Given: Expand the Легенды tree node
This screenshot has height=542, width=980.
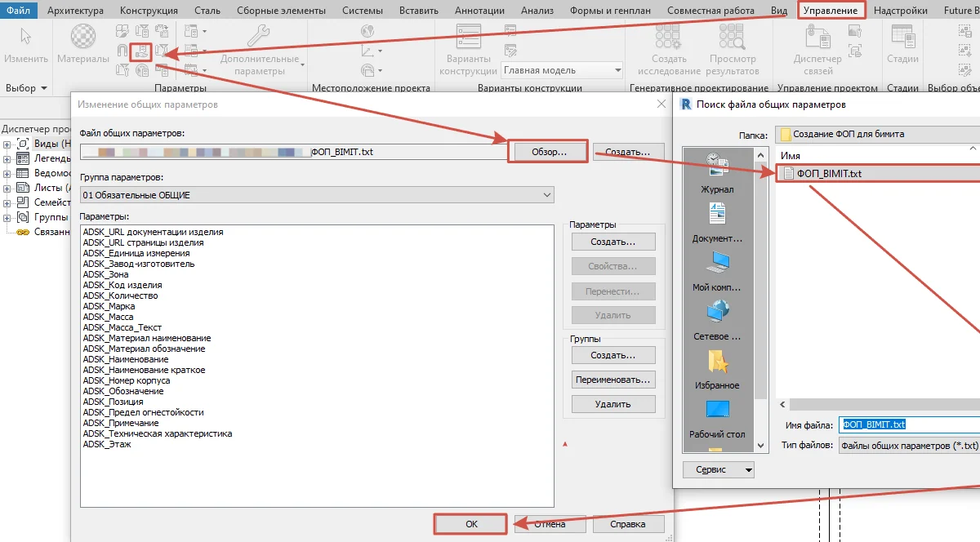Looking at the screenshot, I should (7, 158).
